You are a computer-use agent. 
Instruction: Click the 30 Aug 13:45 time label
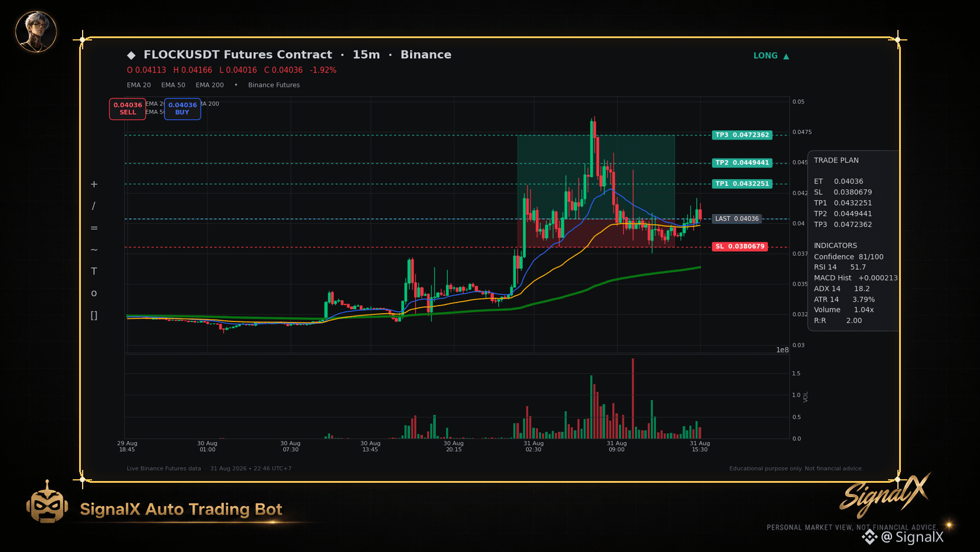(370, 446)
